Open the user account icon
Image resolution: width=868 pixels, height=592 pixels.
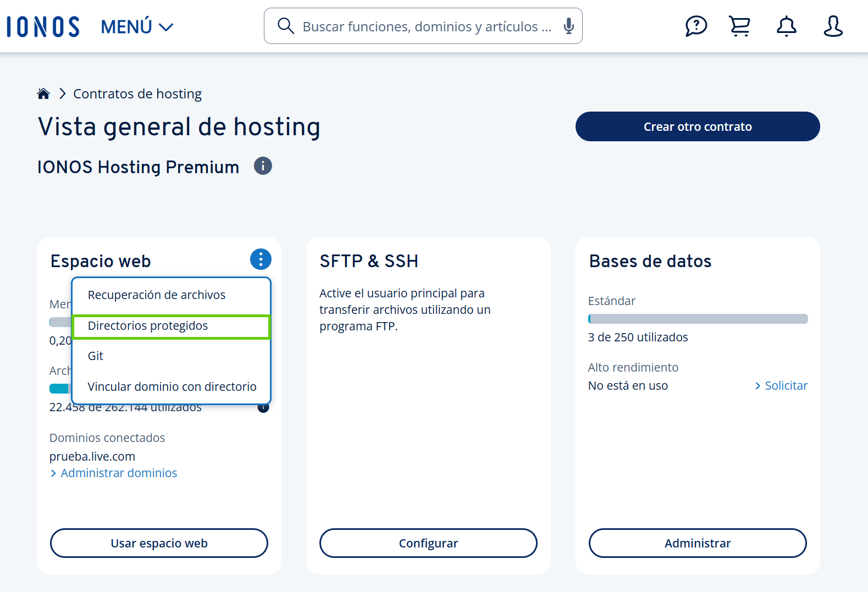click(833, 26)
